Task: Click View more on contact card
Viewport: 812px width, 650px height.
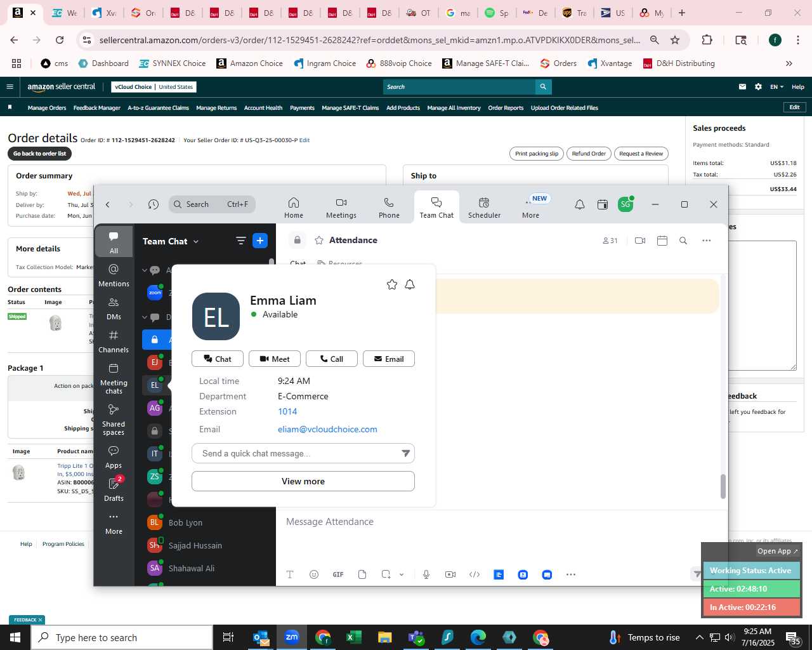Action: (303, 481)
